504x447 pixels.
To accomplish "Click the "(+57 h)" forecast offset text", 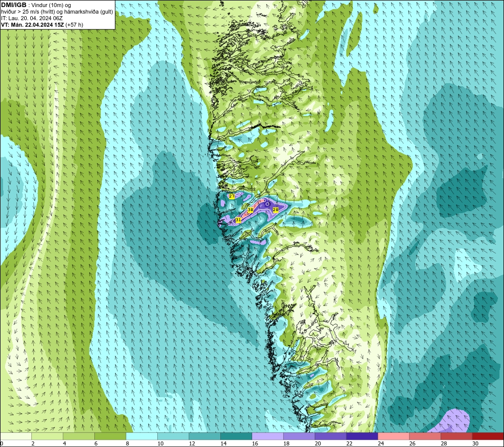I will coord(74,25).
